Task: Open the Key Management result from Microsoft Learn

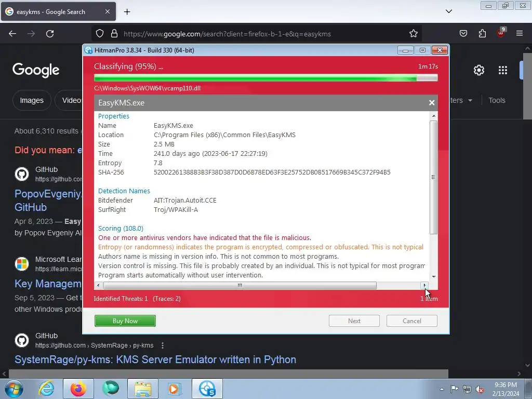Action: pos(48,284)
